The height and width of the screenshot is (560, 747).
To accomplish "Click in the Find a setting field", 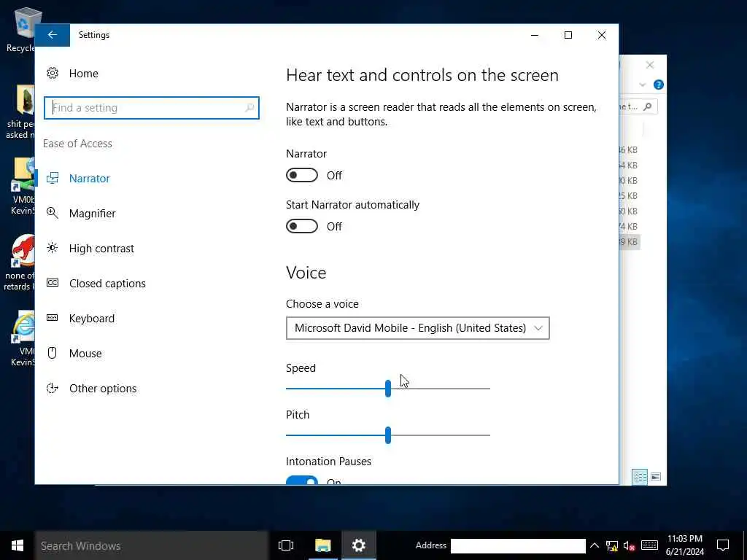I will [x=152, y=108].
